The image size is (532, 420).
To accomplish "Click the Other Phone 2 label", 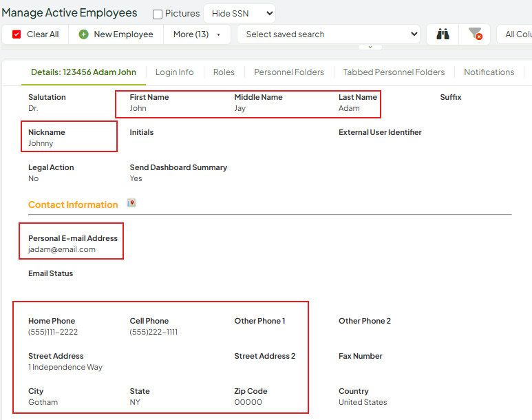I will 365,321.
